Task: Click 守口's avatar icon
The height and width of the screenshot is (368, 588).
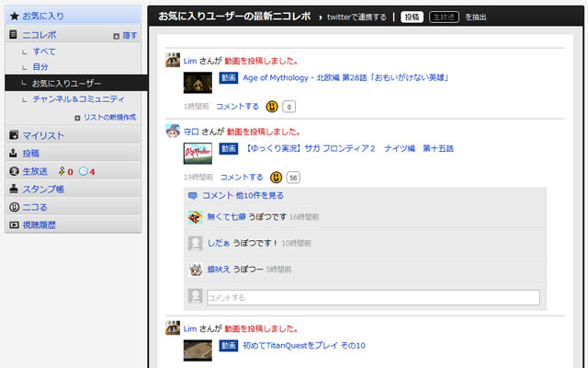Action: [173, 131]
